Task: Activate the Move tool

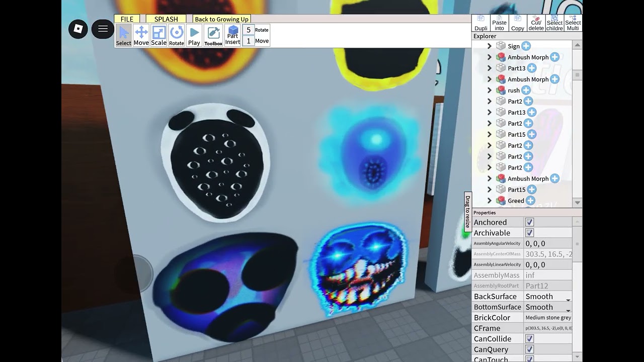Action: [141, 36]
